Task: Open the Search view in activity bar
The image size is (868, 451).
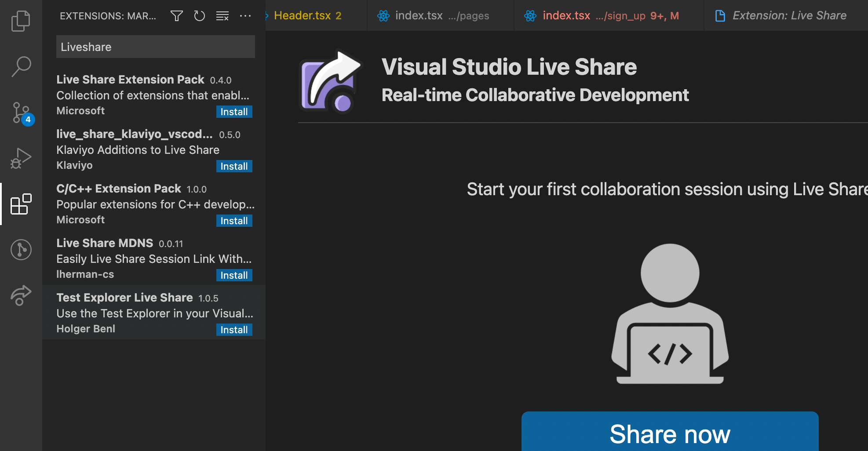Action: coord(21,67)
